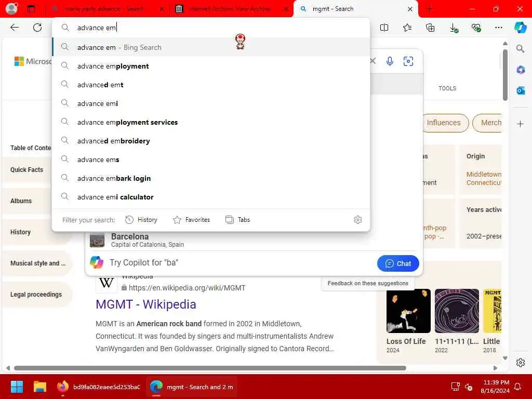
Task: Open Outlook sidebar icon
Action: [x=521, y=90]
